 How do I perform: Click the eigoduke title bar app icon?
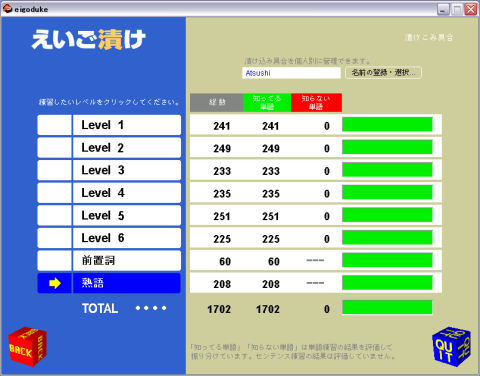point(7,9)
